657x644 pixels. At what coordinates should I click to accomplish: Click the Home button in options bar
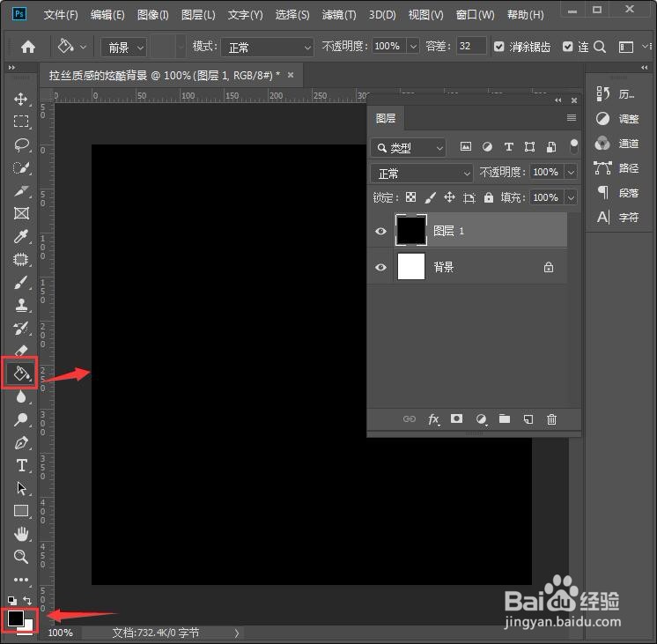(x=28, y=47)
